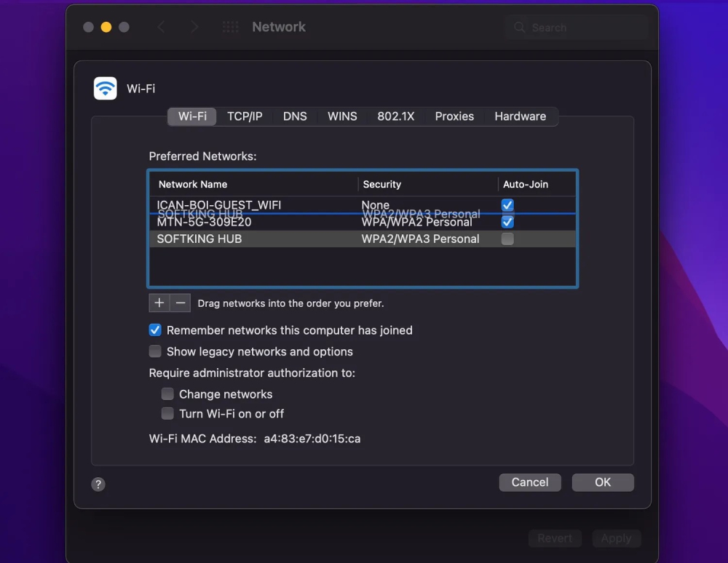Enable Auto-Join for selected SOFTKING HUB row
Viewport: 728px width, 563px height.
[x=507, y=239]
